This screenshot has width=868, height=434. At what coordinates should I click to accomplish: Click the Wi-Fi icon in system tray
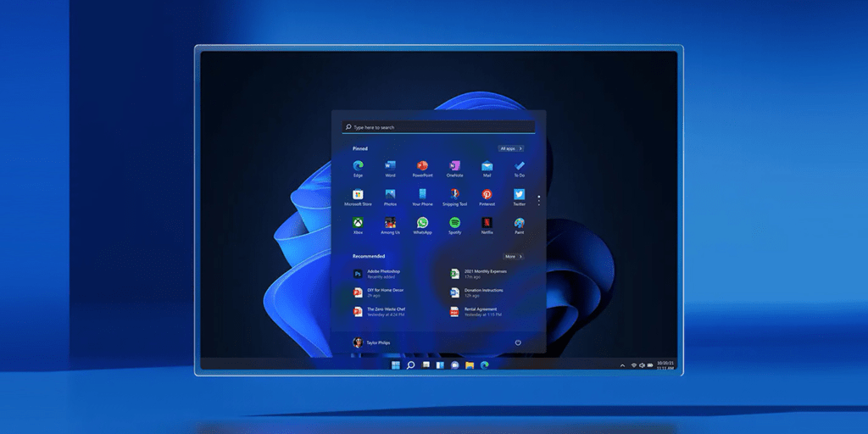(634, 365)
